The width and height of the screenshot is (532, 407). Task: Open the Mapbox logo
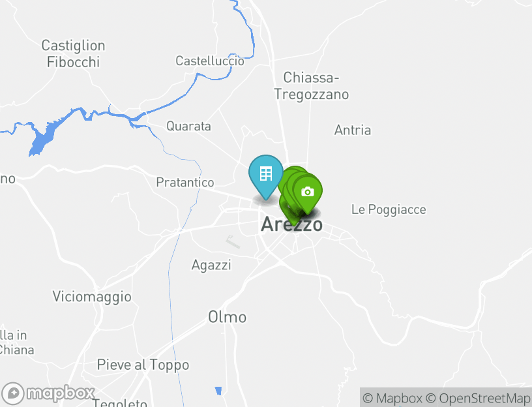48,394
